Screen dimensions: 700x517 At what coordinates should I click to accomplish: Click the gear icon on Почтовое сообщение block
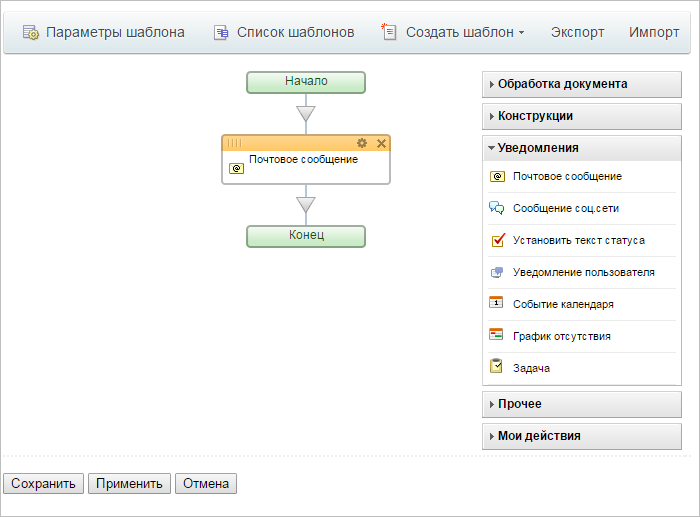coord(362,144)
